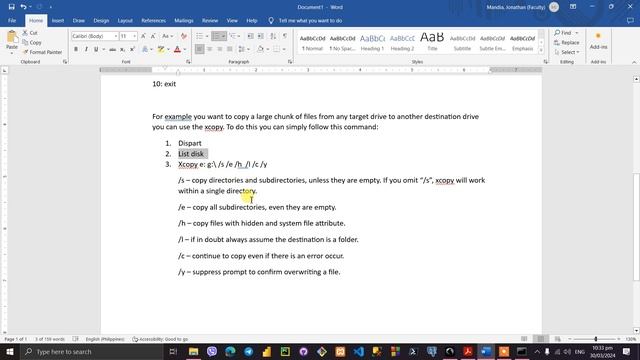
Task: Open the Add-ins button
Action: [598, 41]
